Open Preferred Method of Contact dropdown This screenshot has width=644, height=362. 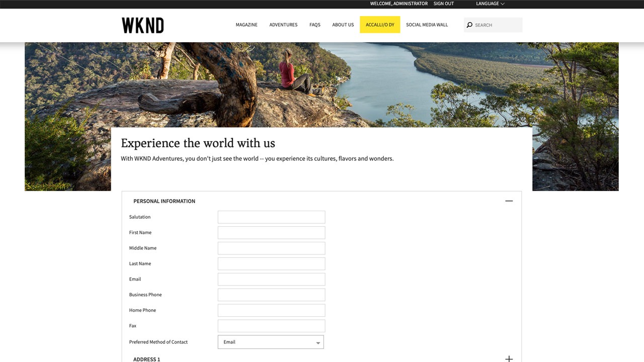[271, 342]
